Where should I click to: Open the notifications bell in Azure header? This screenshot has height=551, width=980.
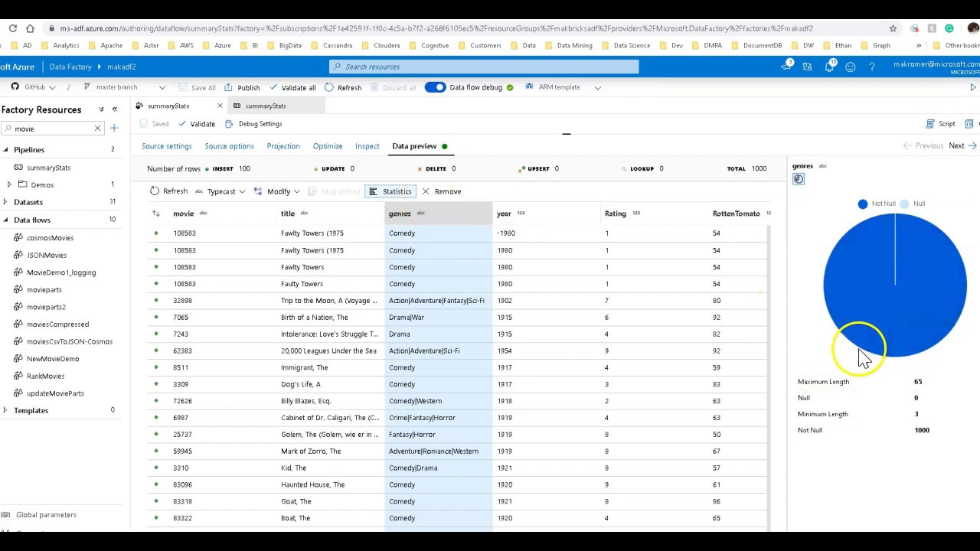click(829, 67)
